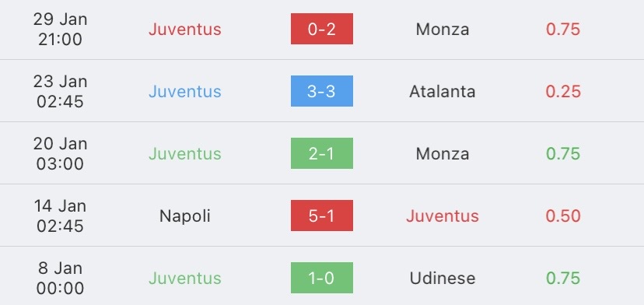Click the 0.25 handicap value

point(563,91)
